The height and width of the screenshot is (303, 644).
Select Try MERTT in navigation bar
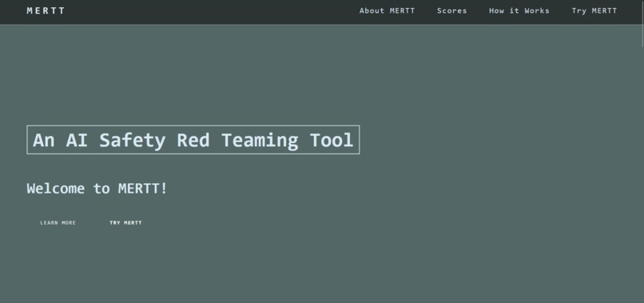594,11
